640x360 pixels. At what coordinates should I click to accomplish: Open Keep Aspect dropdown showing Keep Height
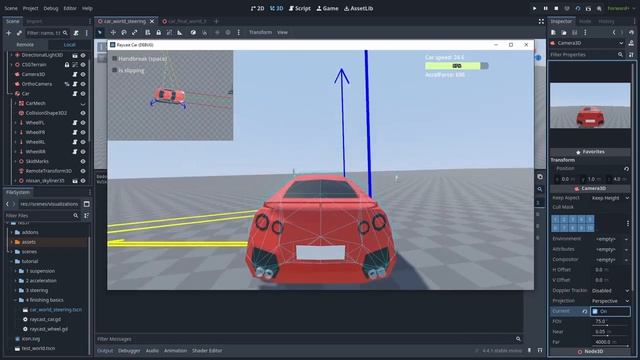610,198
